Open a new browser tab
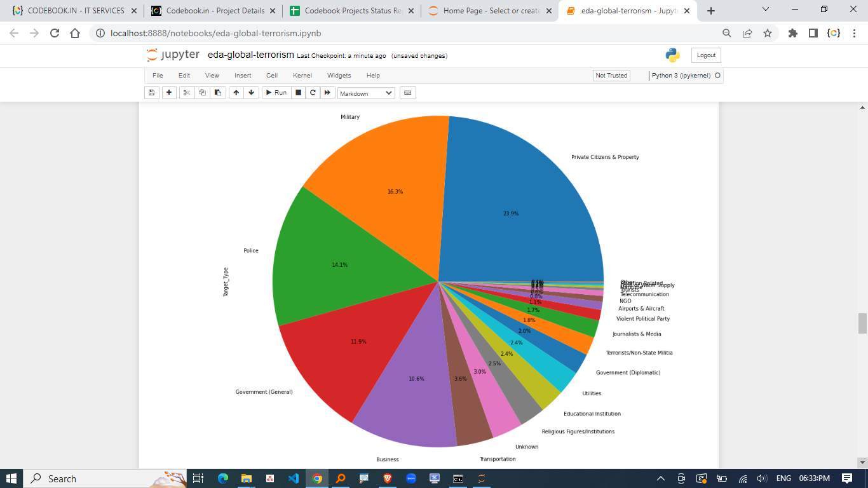Image resolution: width=868 pixels, height=488 pixels. (x=711, y=11)
